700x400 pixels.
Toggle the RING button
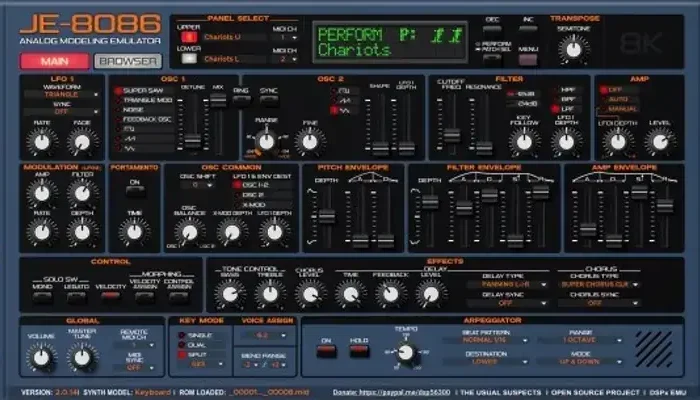pos(241,101)
